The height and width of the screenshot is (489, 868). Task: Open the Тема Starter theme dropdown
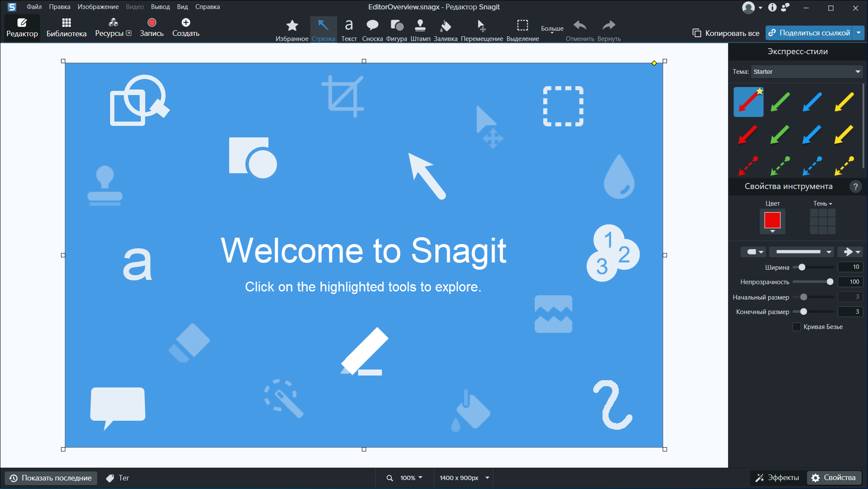807,72
